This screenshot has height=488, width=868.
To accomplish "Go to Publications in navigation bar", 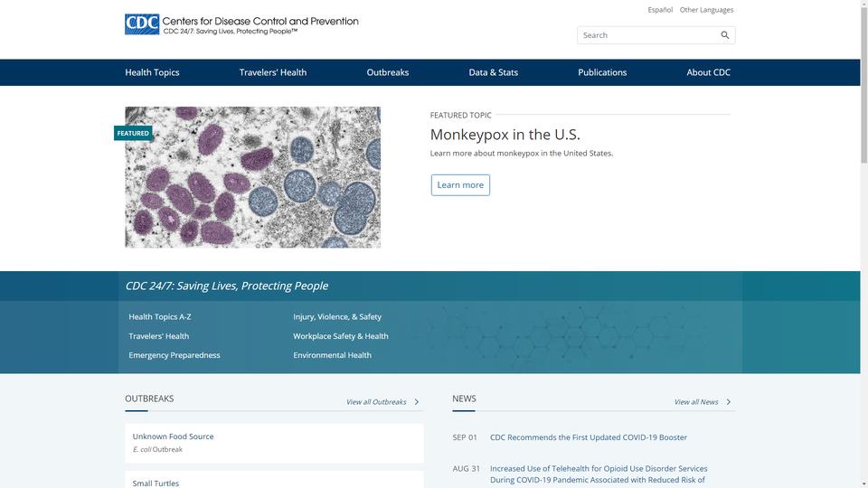I will (x=602, y=72).
